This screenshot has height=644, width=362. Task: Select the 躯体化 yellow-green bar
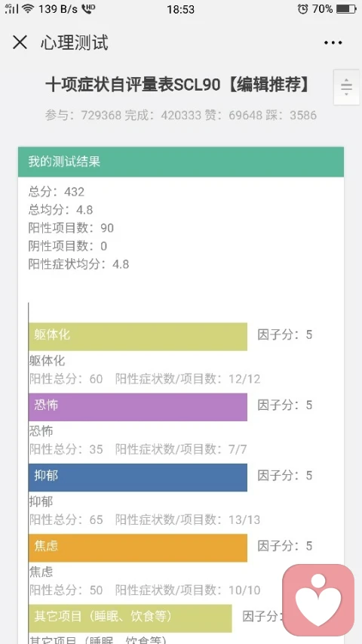(138, 337)
